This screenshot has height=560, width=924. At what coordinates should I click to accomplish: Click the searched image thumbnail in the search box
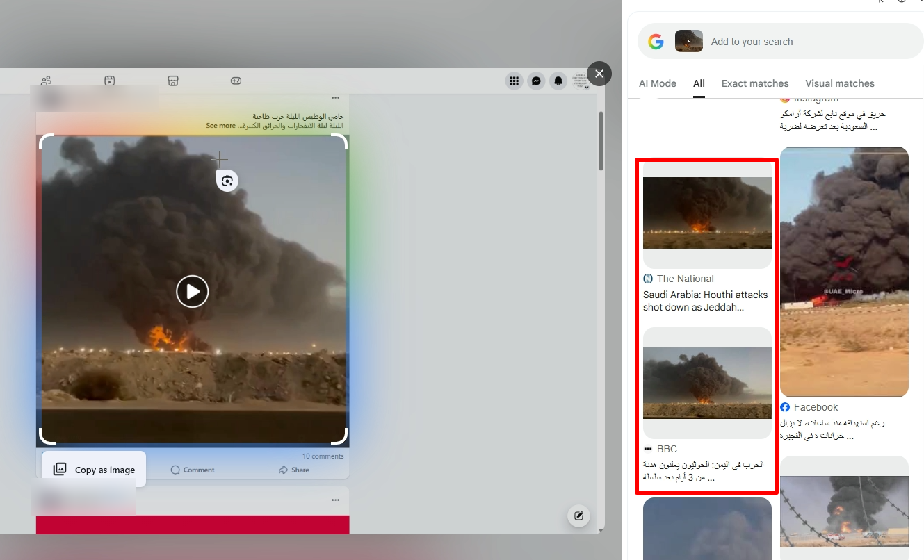pyautogui.click(x=689, y=41)
